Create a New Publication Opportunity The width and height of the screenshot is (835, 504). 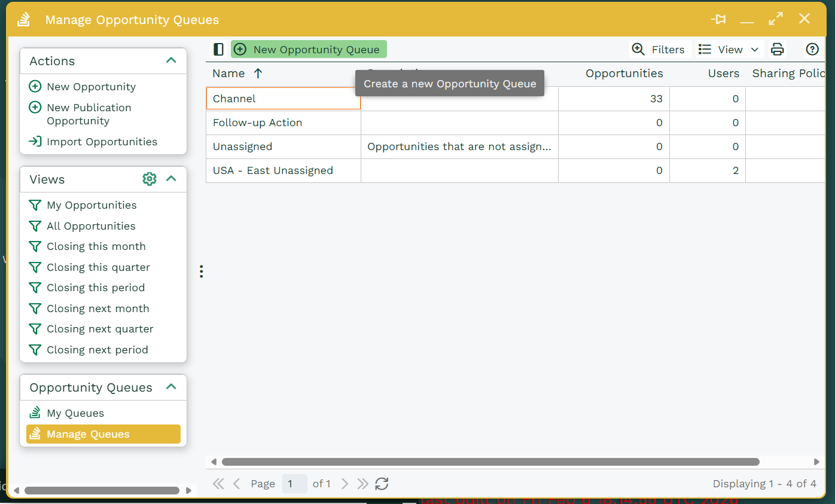click(89, 114)
